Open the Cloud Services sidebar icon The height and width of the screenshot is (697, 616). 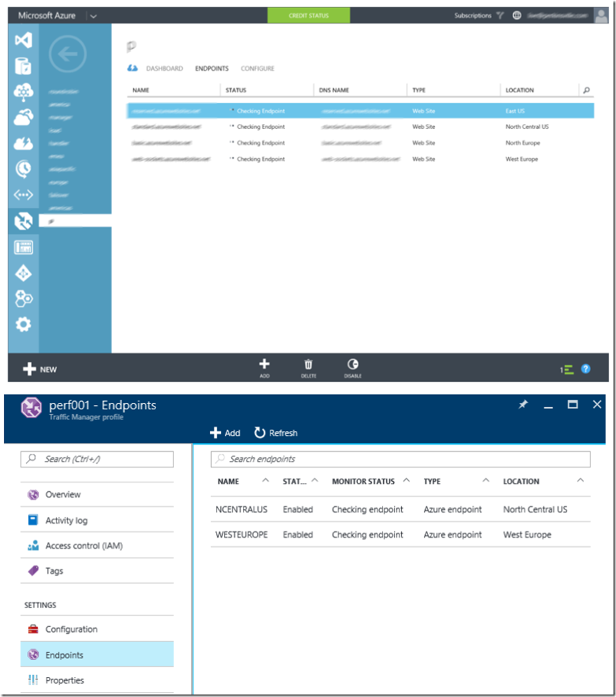click(23, 118)
